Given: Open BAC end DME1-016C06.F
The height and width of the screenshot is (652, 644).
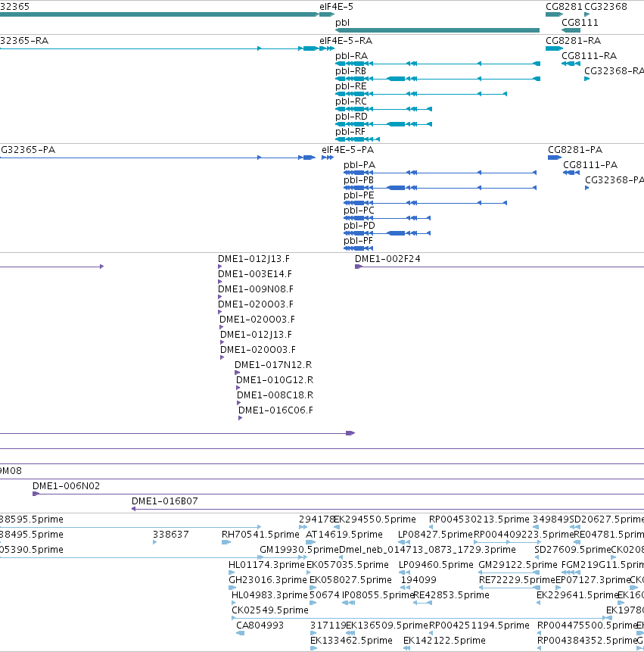Looking at the screenshot, I should point(275,410).
